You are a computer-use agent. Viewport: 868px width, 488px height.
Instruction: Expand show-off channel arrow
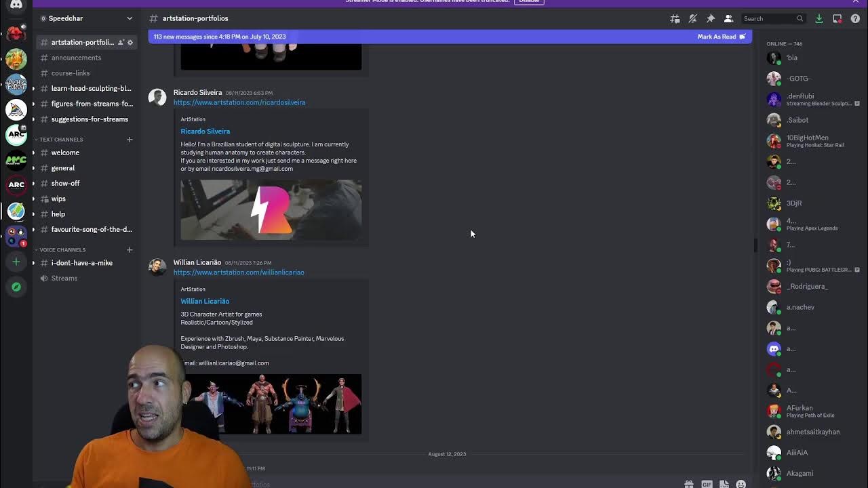coord(34,184)
